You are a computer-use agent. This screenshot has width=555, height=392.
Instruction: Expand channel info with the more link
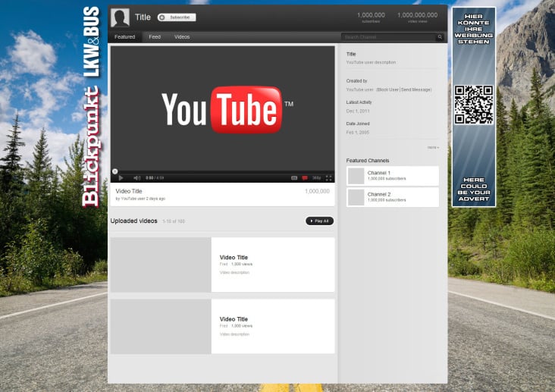[433, 147]
